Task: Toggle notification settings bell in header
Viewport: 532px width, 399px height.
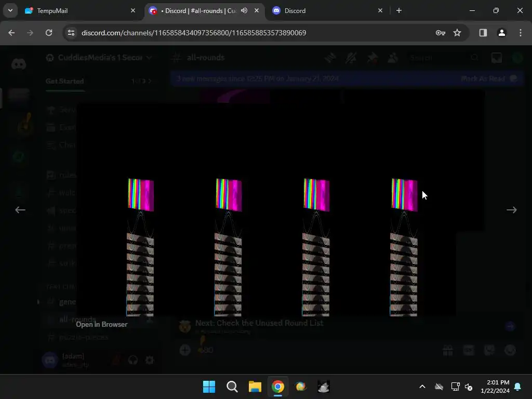Action: tap(351, 58)
